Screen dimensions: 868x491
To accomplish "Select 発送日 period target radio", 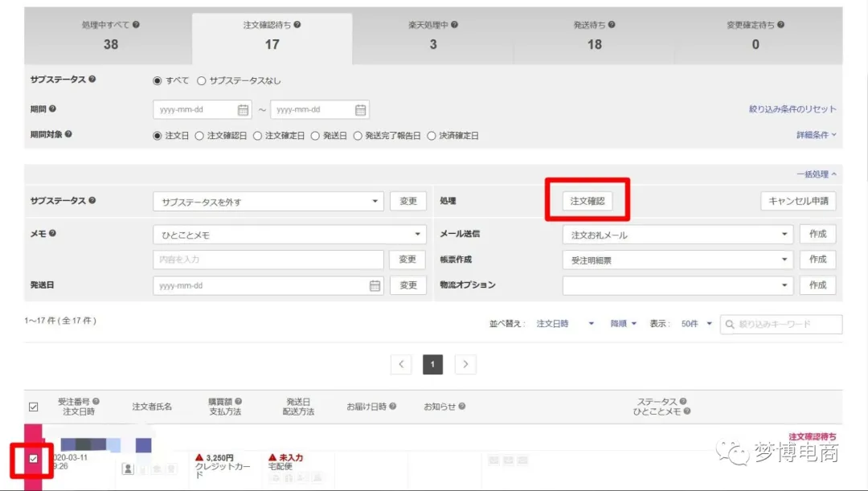I will (x=315, y=136).
